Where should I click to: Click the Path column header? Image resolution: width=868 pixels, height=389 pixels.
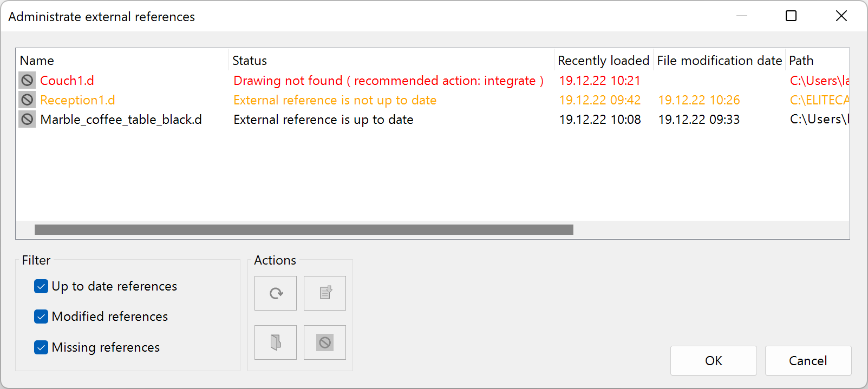point(801,60)
